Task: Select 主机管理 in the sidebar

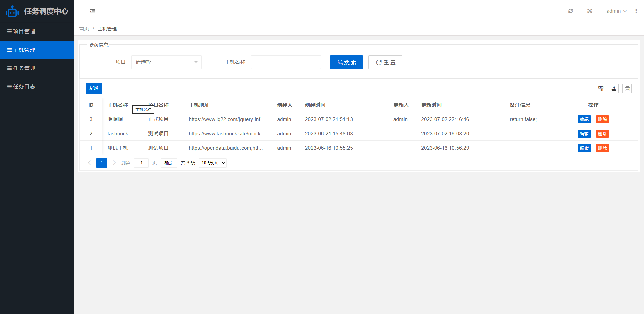Action: coord(37,50)
